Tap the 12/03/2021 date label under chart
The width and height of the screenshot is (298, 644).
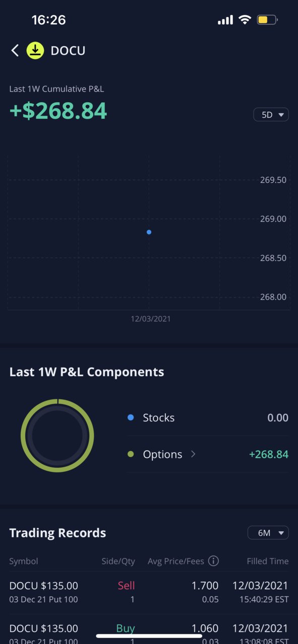point(151,319)
